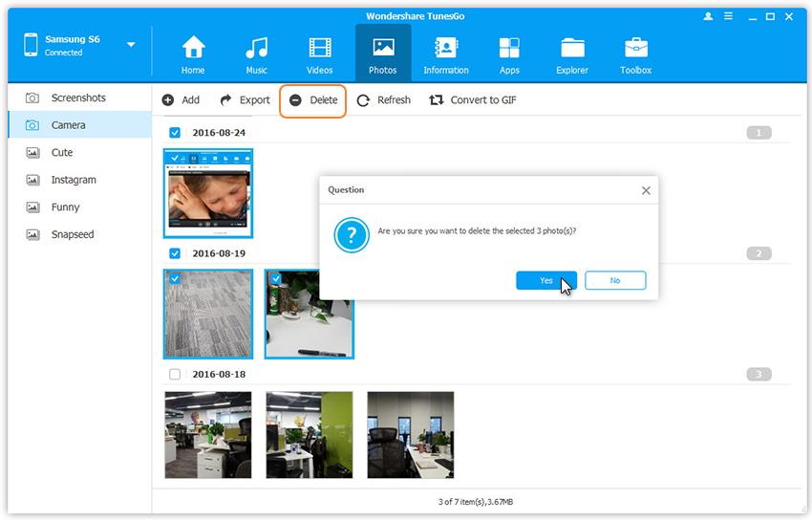Go to the Videos section icon

click(319, 48)
